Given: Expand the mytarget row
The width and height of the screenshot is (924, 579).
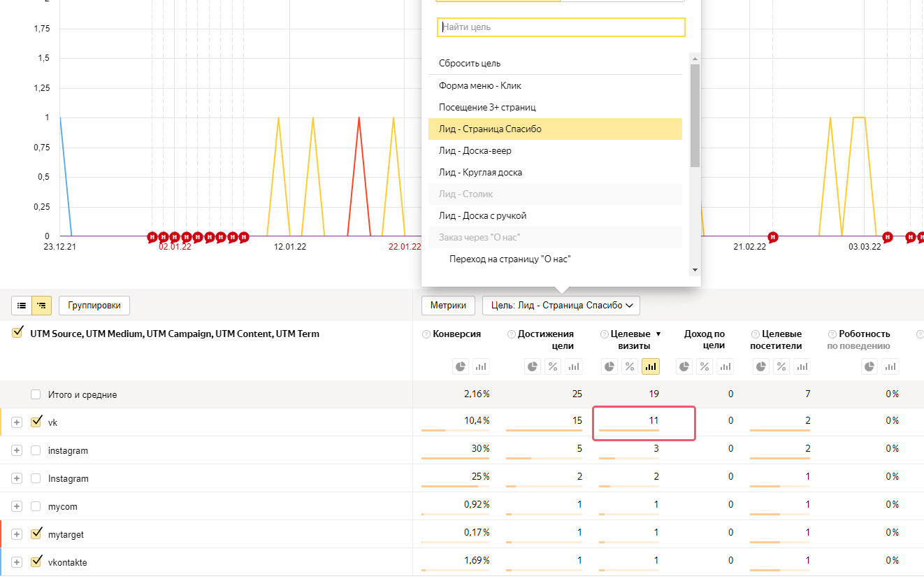Looking at the screenshot, I should [x=17, y=534].
